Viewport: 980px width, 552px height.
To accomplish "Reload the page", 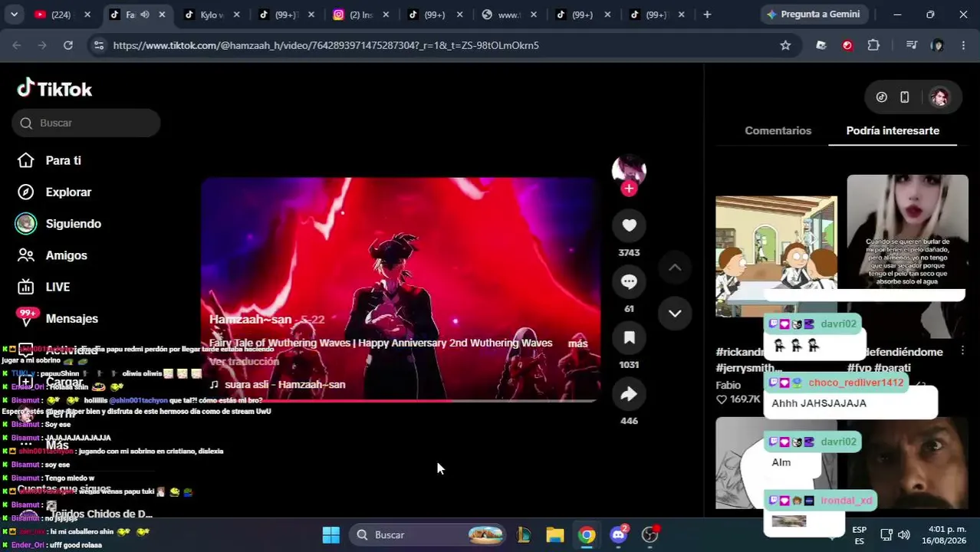I will 68,45.
